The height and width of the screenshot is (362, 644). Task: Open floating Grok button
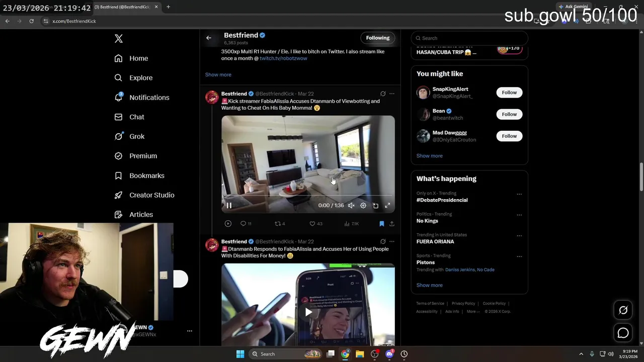[623, 310]
